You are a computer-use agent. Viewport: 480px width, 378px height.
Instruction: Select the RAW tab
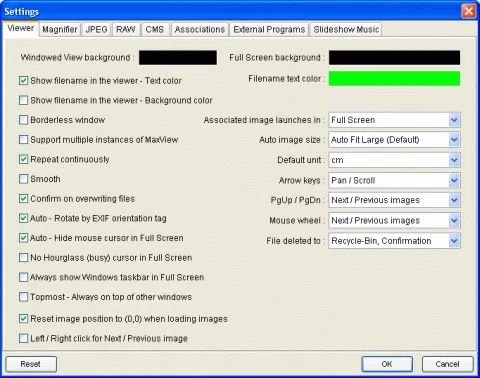tap(126, 30)
